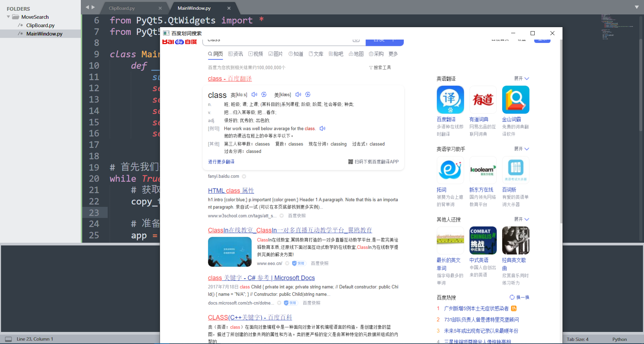Expand 英语学习助手 section with 展开
The width and height of the screenshot is (644, 344).
pos(522,149)
